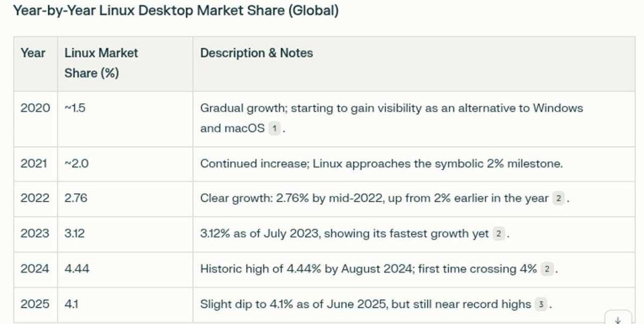Click the table title about Linux Desktop Market Share
This screenshot has width=644, height=324.
tap(175, 11)
